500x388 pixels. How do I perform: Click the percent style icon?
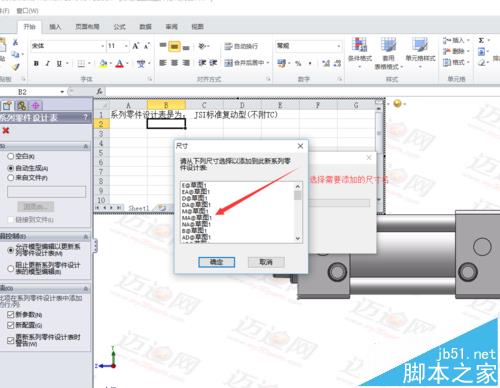pyautogui.click(x=298, y=63)
